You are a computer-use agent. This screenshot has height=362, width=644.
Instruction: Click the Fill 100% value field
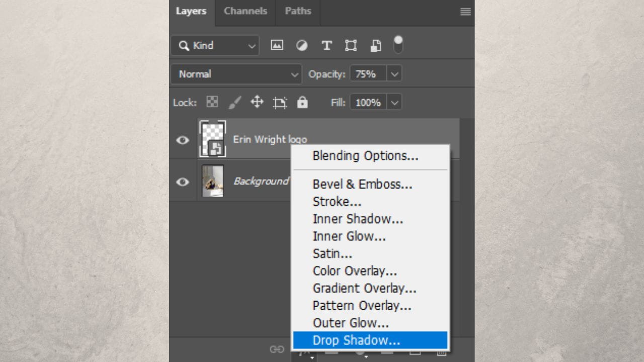click(368, 103)
